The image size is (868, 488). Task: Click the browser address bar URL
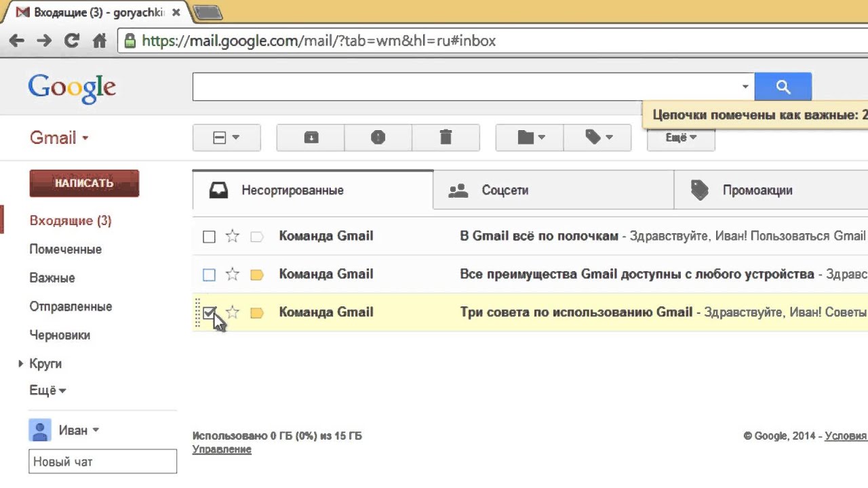point(319,41)
